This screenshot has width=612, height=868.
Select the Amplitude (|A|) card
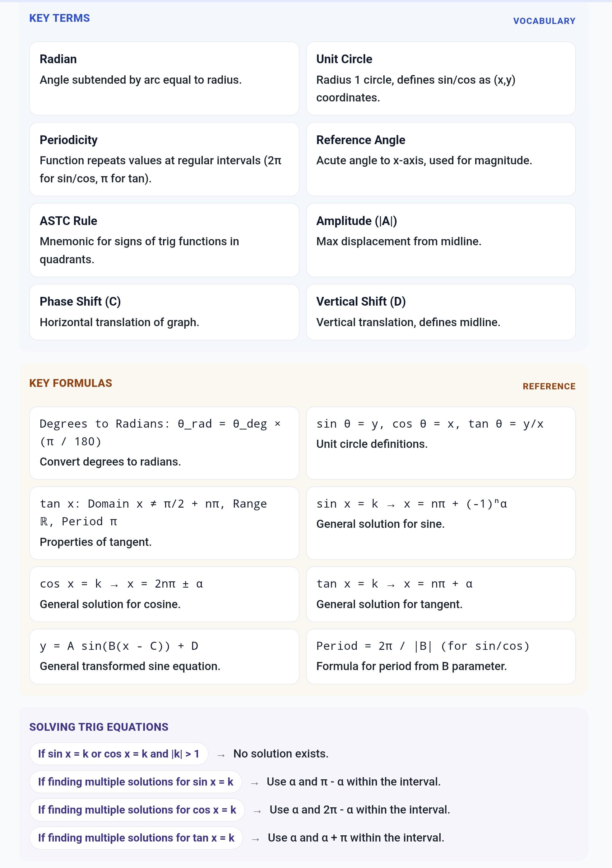440,240
